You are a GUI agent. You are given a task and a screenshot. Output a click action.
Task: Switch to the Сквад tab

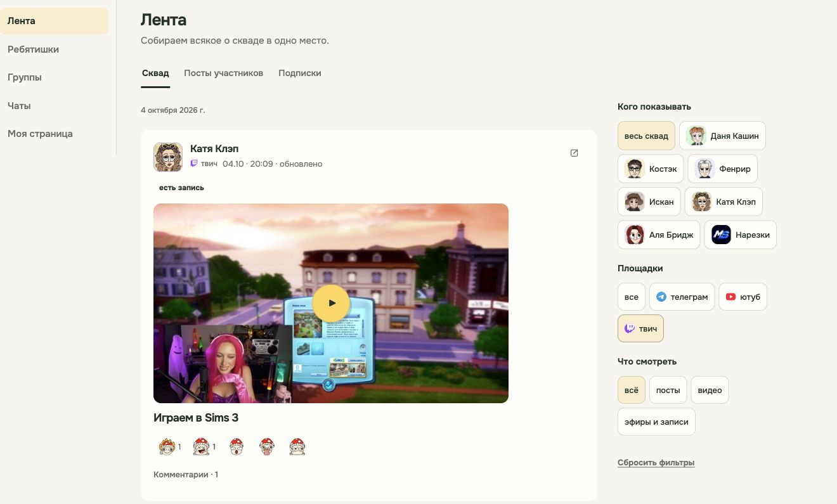tap(155, 73)
